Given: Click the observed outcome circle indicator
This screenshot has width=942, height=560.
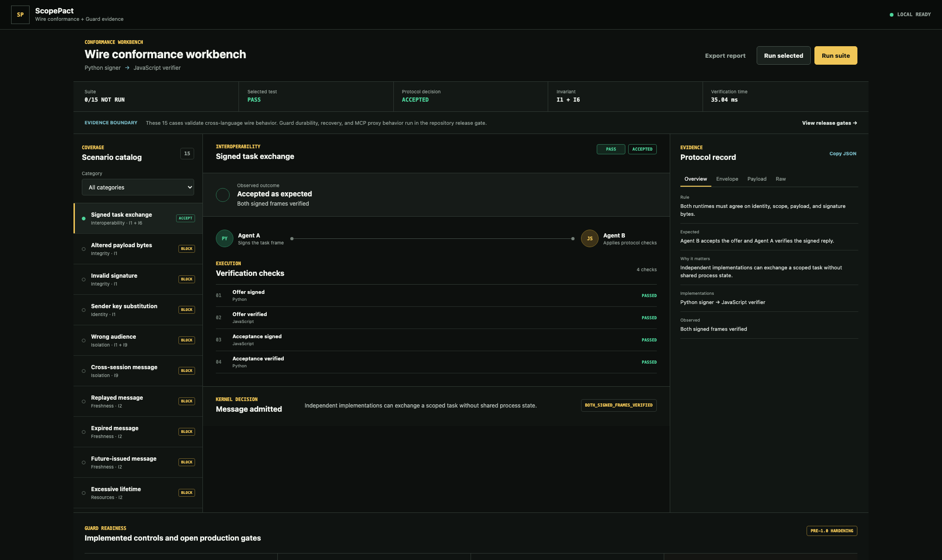Looking at the screenshot, I should [x=223, y=195].
